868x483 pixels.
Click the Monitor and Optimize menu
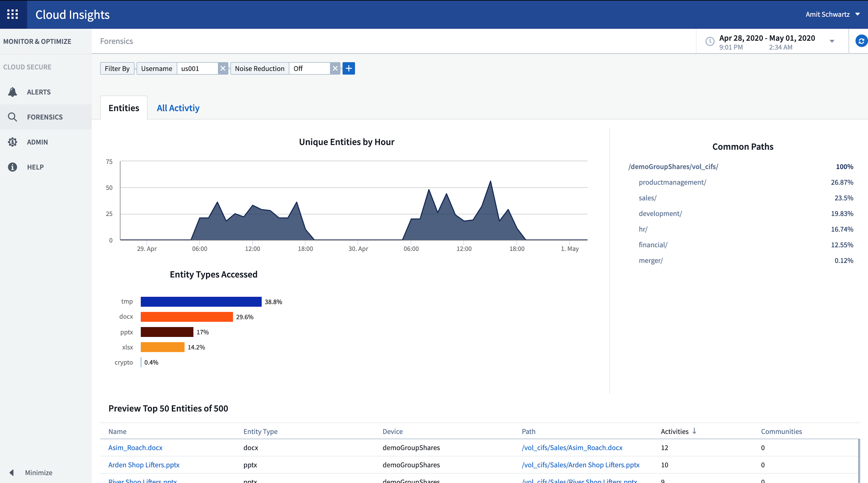point(37,41)
